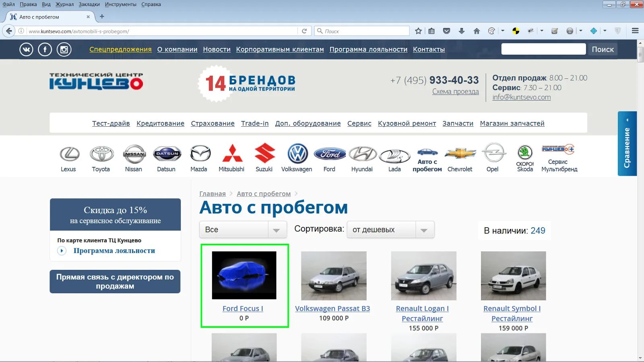The image size is (644, 362).
Task: Select the Datsun brand logo
Action: [x=167, y=154]
